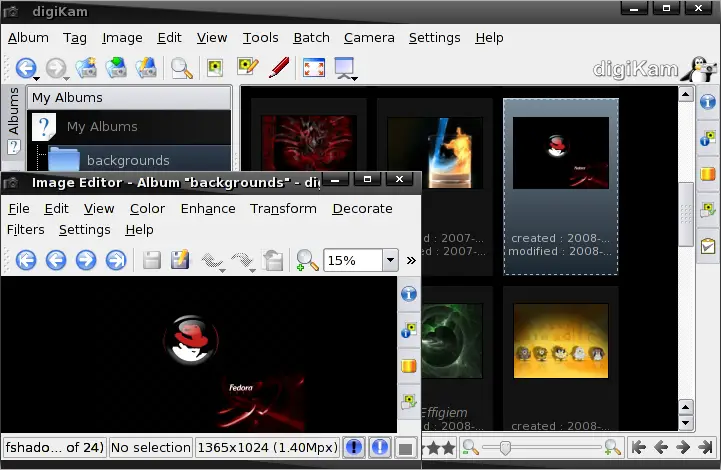Open the Filters menu
This screenshot has height=470, width=721.
tap(26, 229)
